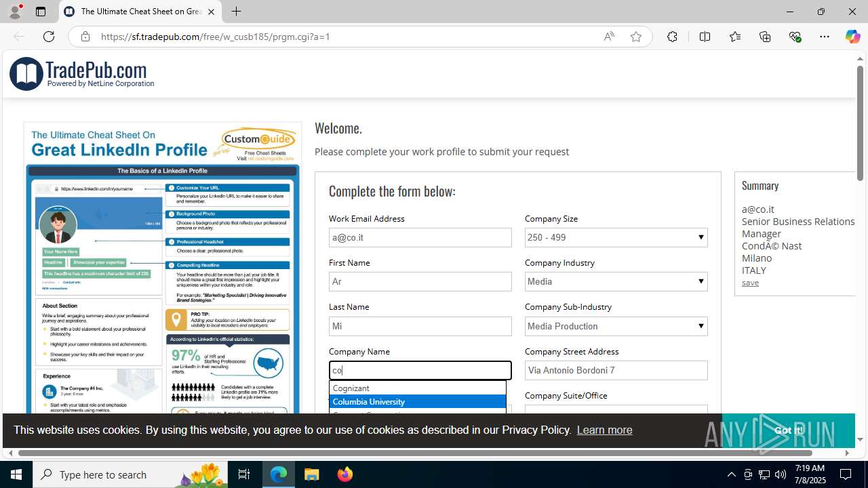Click Type here to search box
Screen dimensions: 868x488
(130, 474)
